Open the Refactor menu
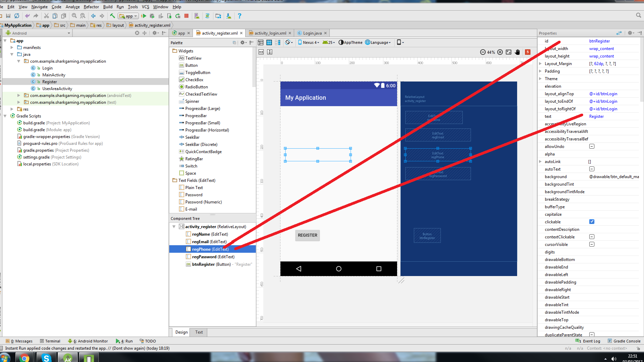The width and height of the screenshot is (644, 362). pyautogui.click(x=91, y=7)
